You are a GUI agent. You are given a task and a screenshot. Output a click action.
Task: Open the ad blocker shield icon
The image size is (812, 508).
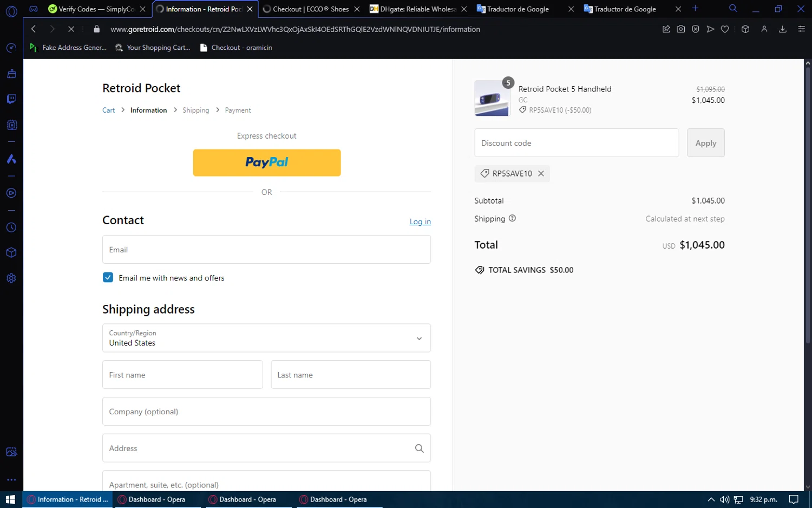[696, 29]
